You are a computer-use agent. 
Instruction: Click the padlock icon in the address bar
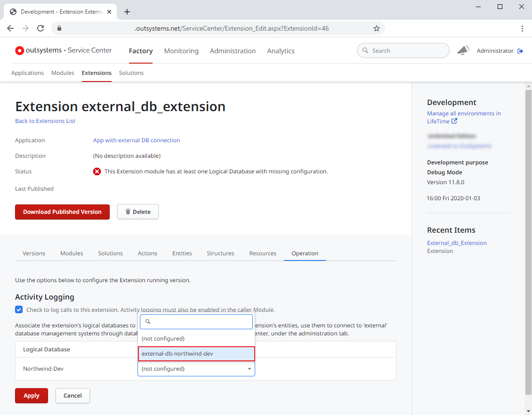(59, 28)
